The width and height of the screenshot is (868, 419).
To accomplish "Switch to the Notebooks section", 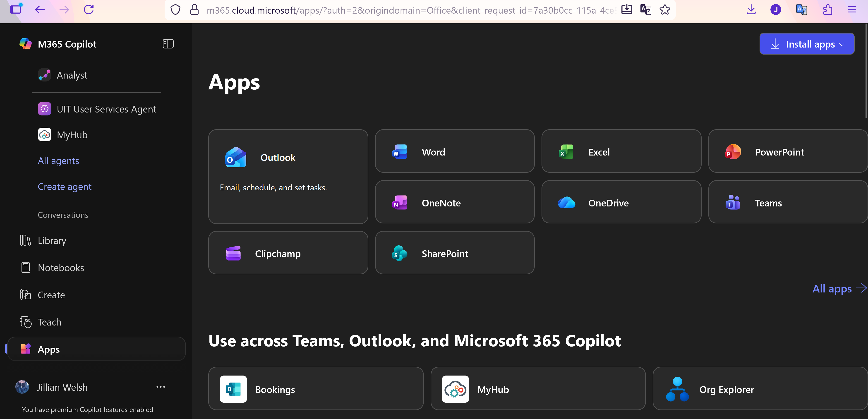I will [61, 267].
